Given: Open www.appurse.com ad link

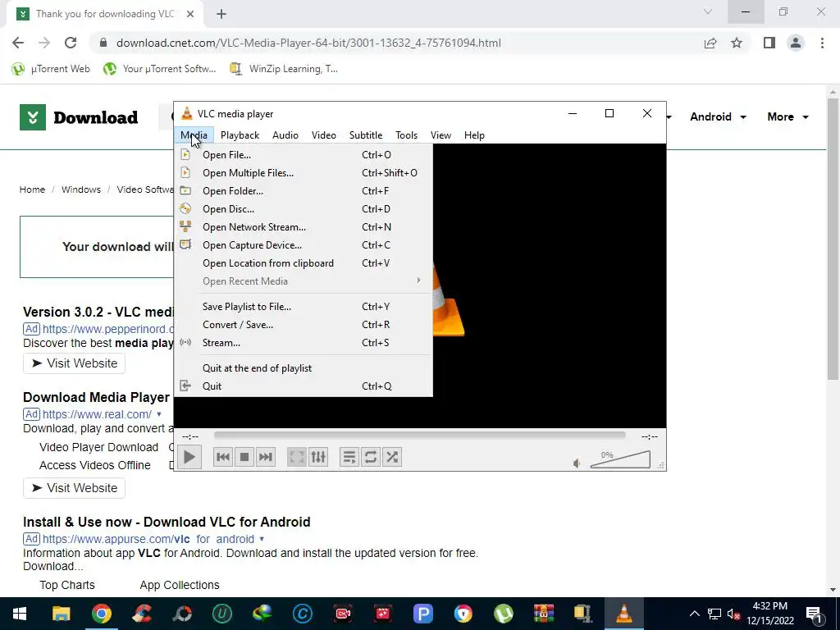Looking at the screenshot, I should (148, 539).
